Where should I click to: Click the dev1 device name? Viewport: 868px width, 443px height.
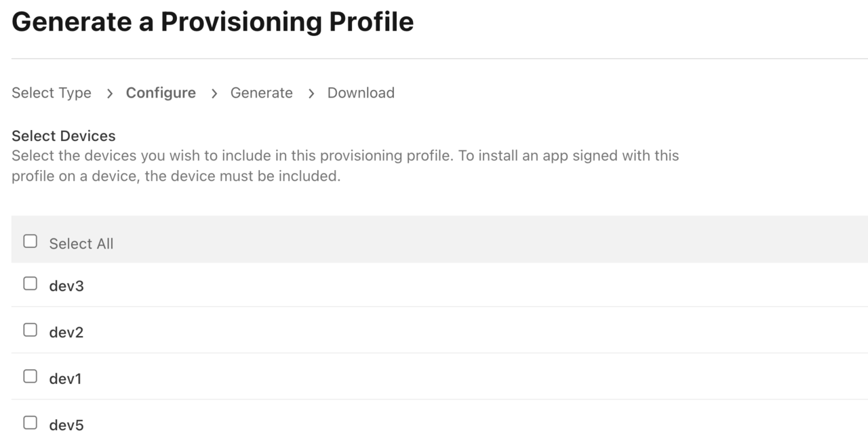coord(65,379)
